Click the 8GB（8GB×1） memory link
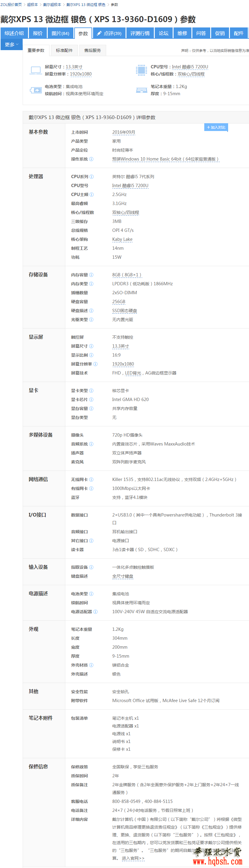The image size is (249, 868). [127, 275]
